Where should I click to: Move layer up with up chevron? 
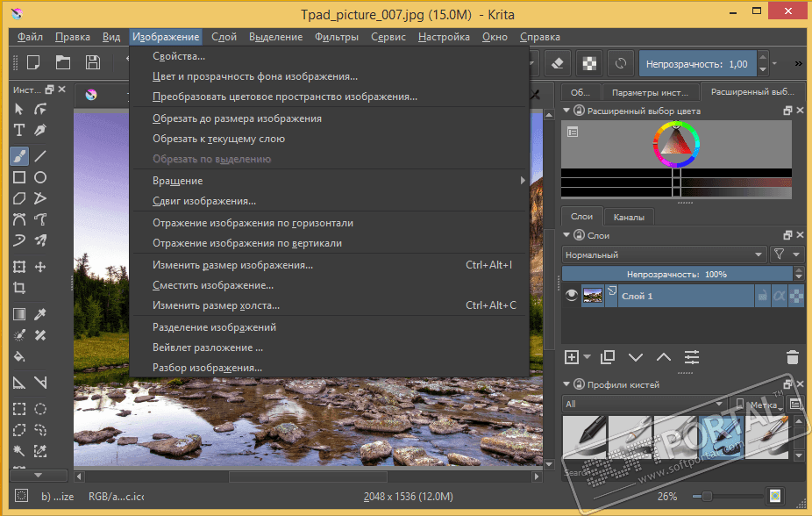coord(664,357)
